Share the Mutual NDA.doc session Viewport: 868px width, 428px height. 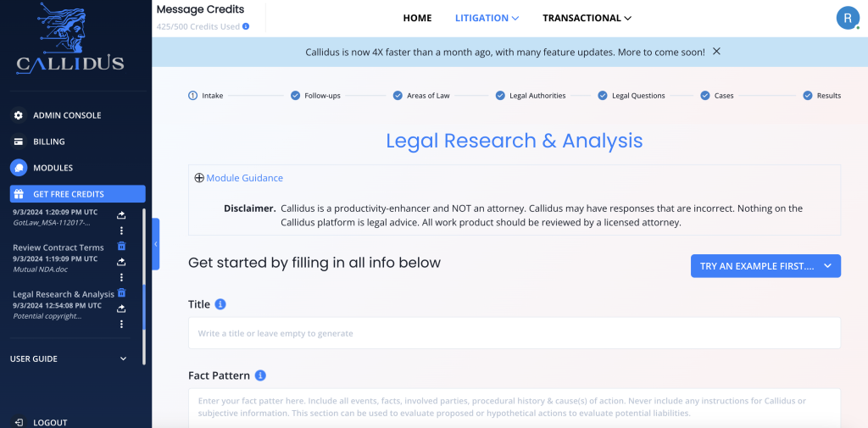coord(121,262)
